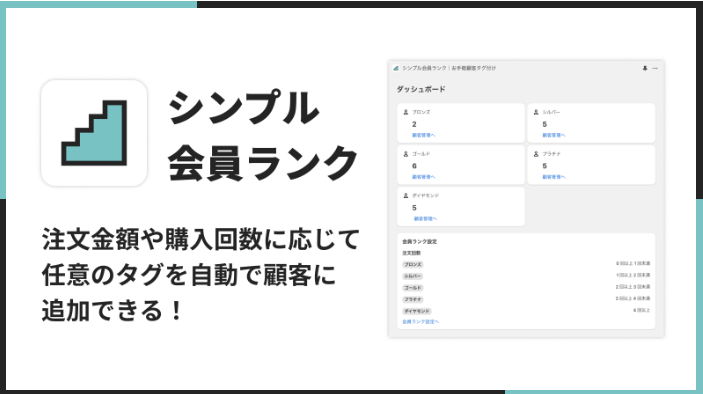Open 顧客管理へ link in シルバー card
This screenshot has height=394, width=703.
click(x=554, y=135)
